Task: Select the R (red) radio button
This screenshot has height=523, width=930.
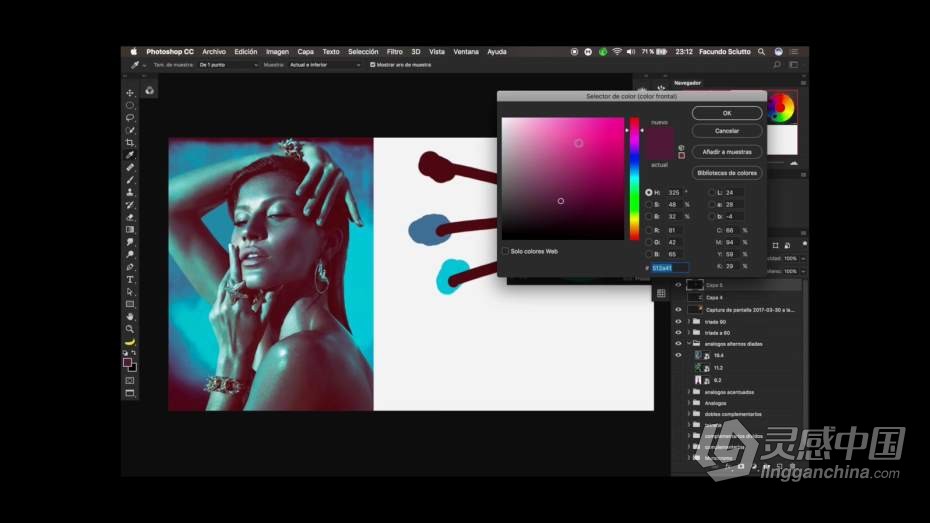Action: (x=649, y=230)
